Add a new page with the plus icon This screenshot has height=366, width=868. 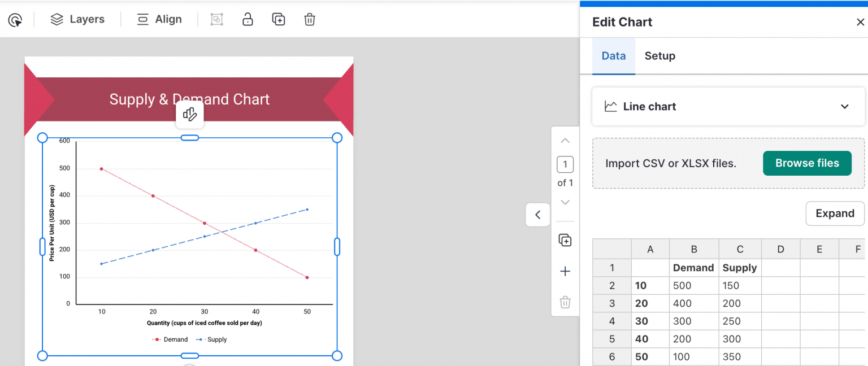click(x=565, y=271)
